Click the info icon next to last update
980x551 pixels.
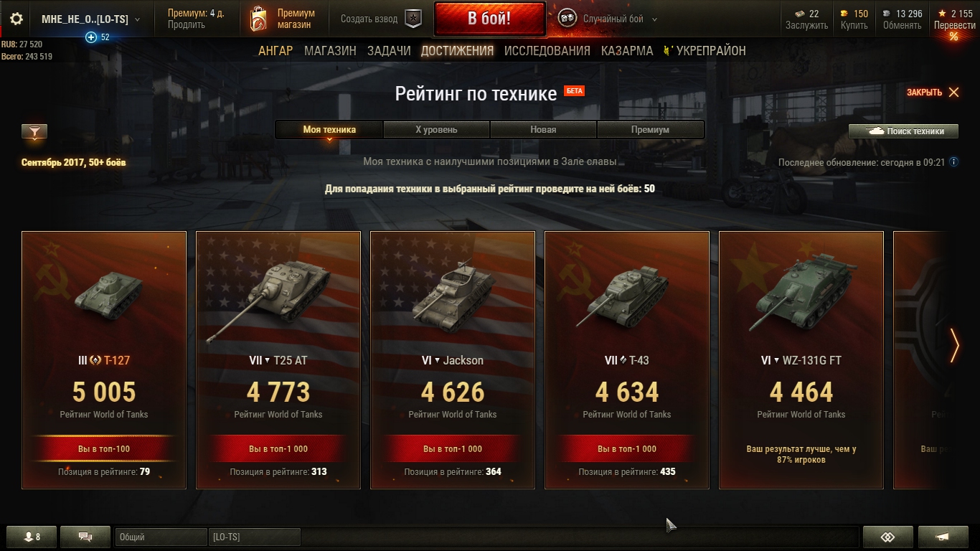pyautogui.click(x=953, y=162)
